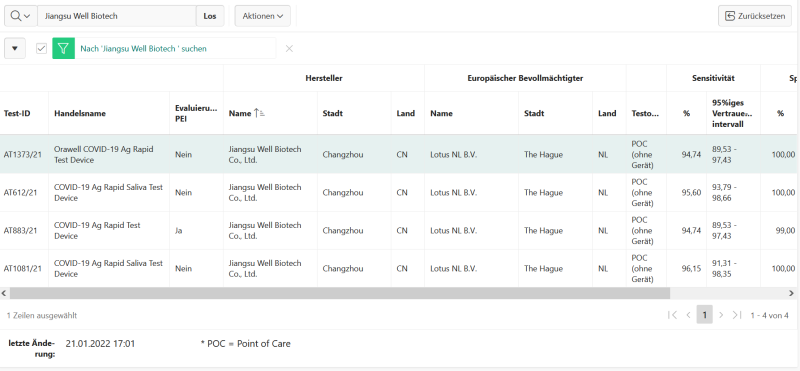Click the search field containing Jiangsu Well Biotech
800x371 pixels.
click(117, 16)
